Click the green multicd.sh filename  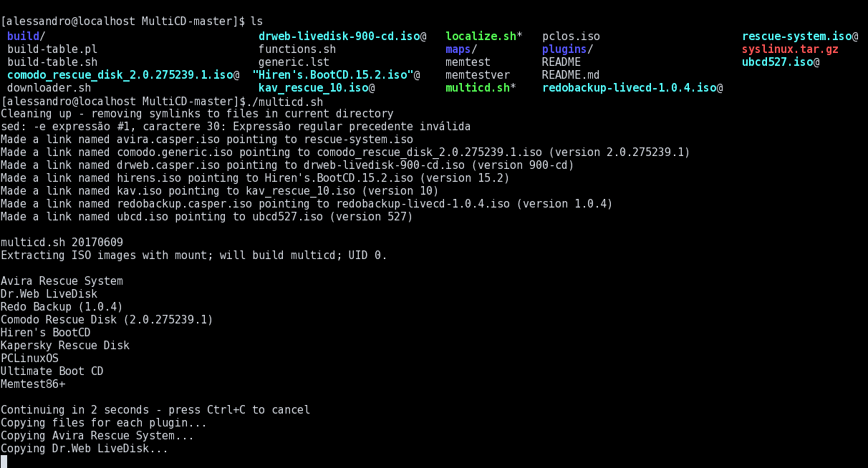coord(477,88)
